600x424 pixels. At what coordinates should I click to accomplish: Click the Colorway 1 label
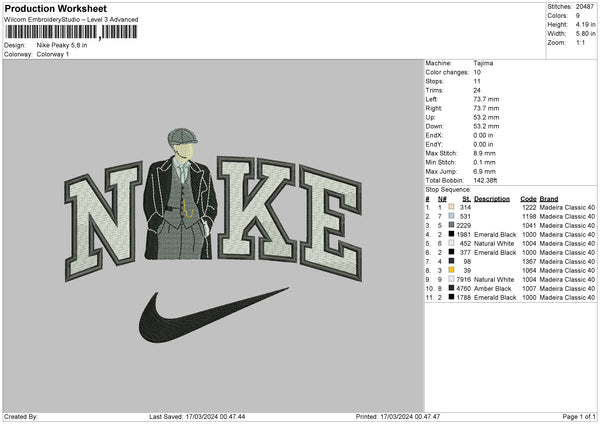point(54,53)
